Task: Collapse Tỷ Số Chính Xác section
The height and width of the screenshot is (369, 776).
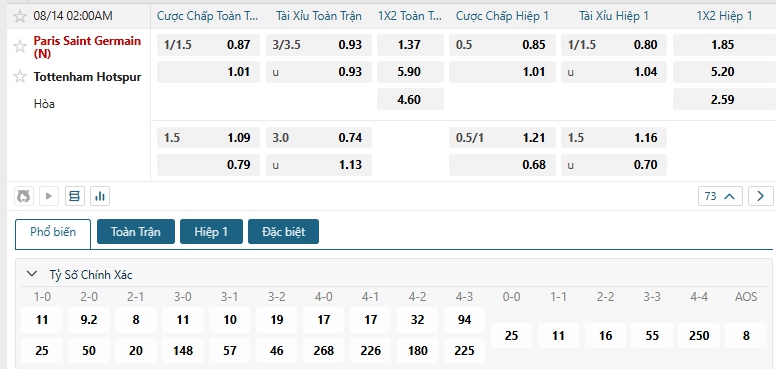Action: point(32,274)
